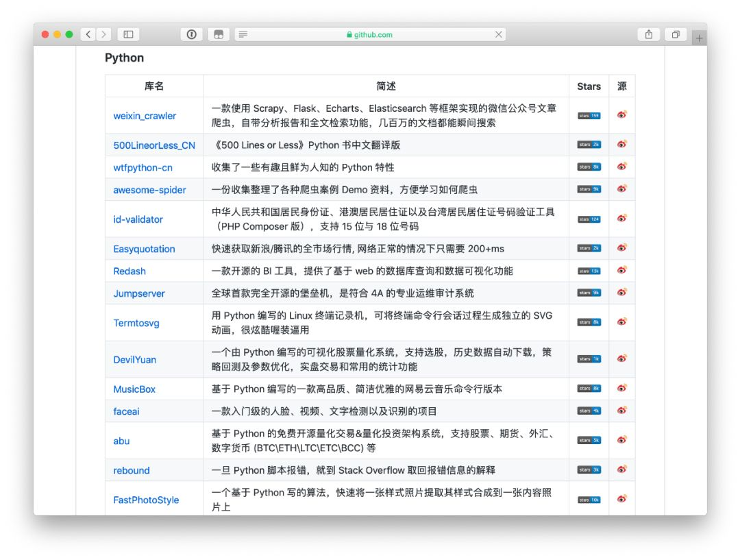740x560 pixels.
Task: Click the forward navigation arrow
Action: pos(104,34)
